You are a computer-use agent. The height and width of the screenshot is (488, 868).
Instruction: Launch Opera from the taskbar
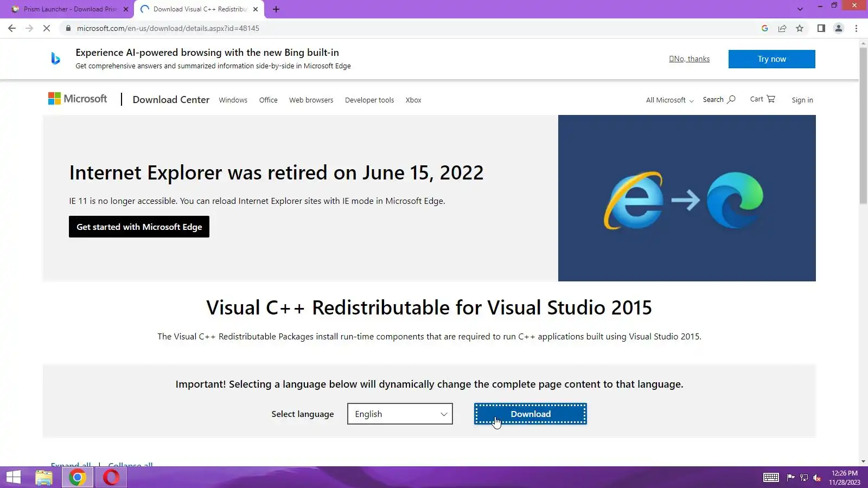(111, 478)
